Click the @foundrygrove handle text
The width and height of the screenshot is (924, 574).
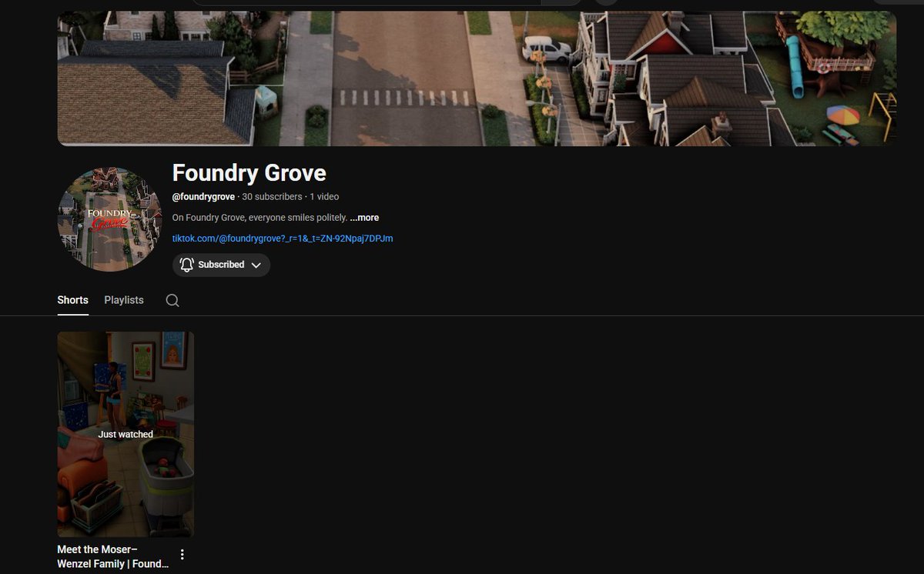coord(203,197)
